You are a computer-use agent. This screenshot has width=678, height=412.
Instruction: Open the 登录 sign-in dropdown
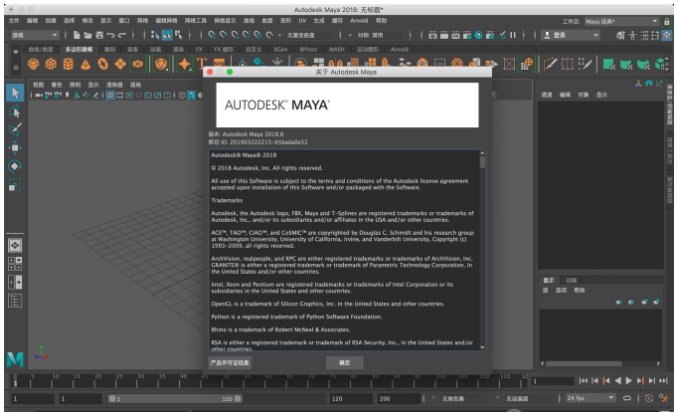click(571, 35)
